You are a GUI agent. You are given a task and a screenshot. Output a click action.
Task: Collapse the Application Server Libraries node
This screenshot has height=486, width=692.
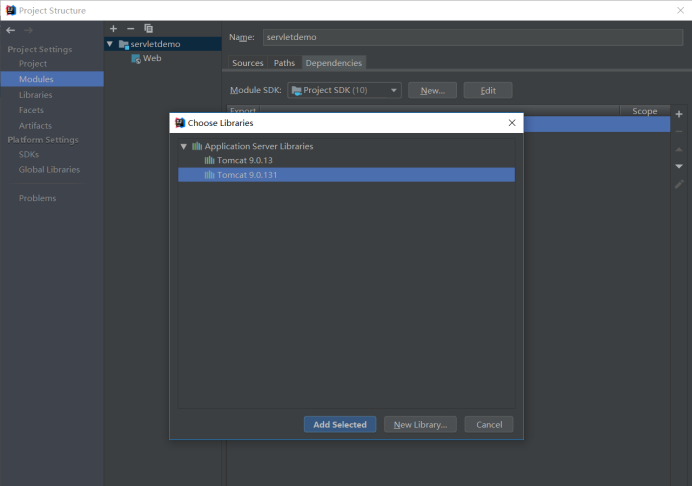pyautogui.click(x=184, y=146)
